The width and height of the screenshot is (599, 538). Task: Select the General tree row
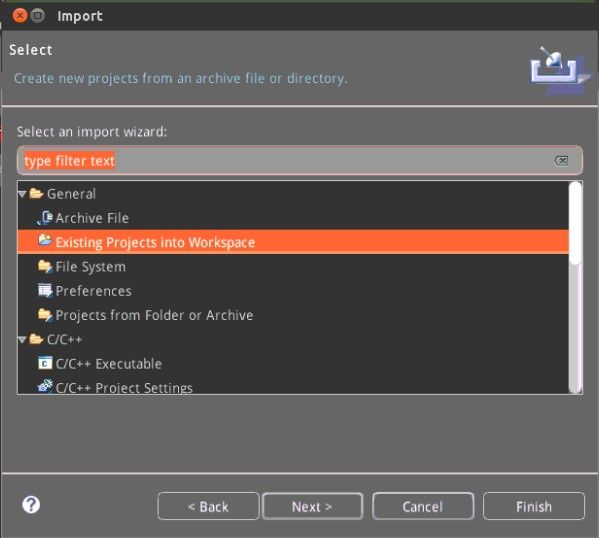pos(293,194)
